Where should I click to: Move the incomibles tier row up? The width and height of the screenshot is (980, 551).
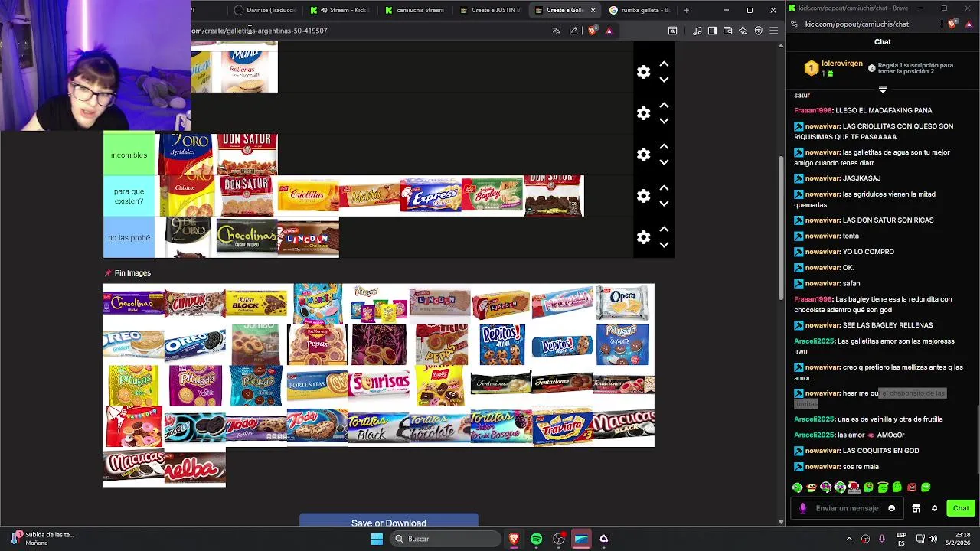[664, 147]
